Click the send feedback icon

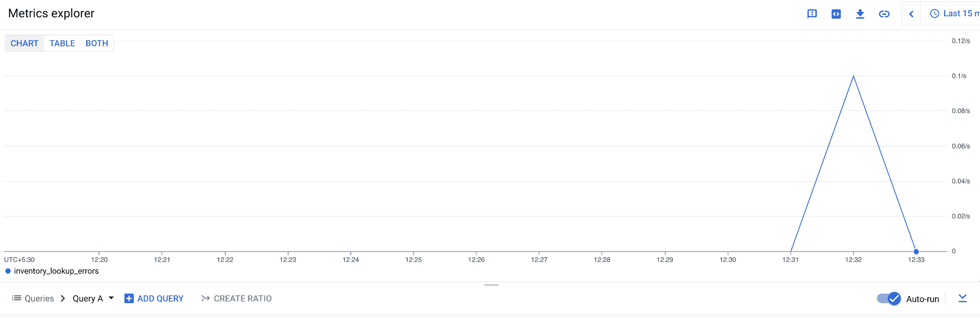812,14
